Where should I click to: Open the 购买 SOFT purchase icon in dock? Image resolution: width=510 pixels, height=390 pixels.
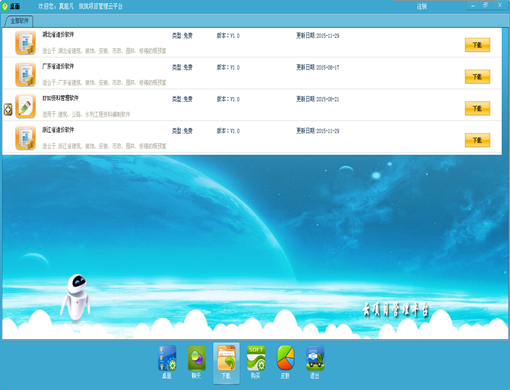point(256,362)
